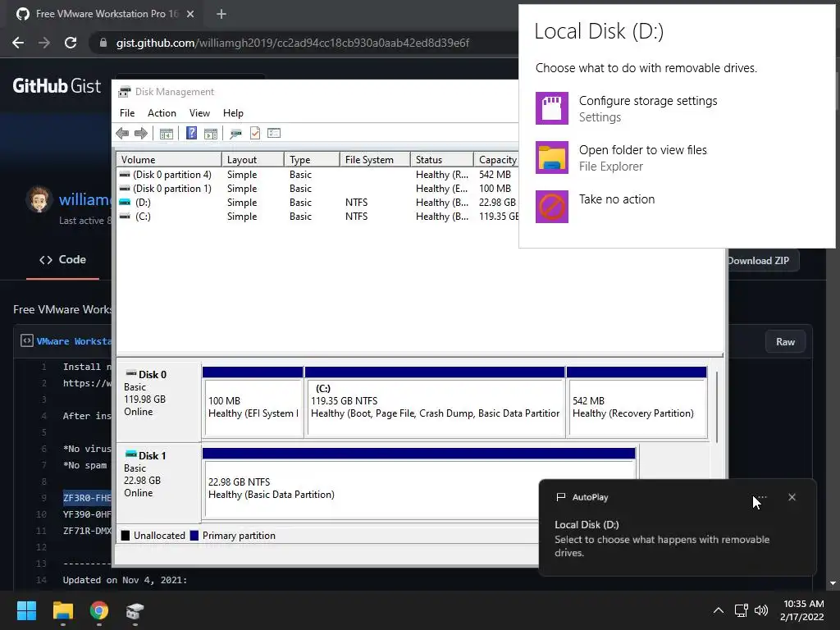
Task: Open a new Chrome tab with the plus button
Action: click(x=221, y=14)
